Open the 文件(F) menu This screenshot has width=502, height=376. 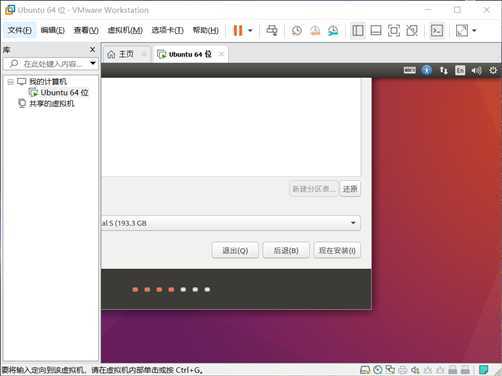(20, 30)
